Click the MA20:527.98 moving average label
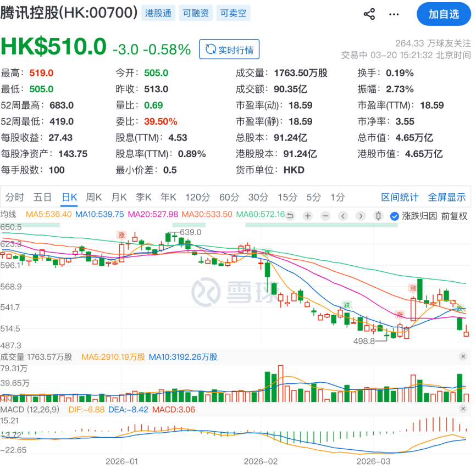 (x=153, y=214)
